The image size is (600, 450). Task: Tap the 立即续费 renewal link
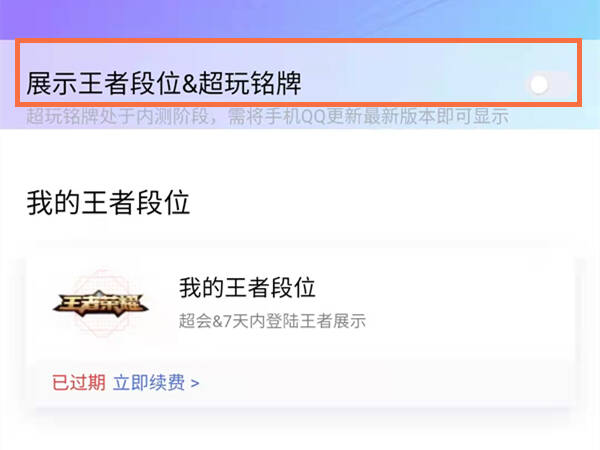coord(149,382)
